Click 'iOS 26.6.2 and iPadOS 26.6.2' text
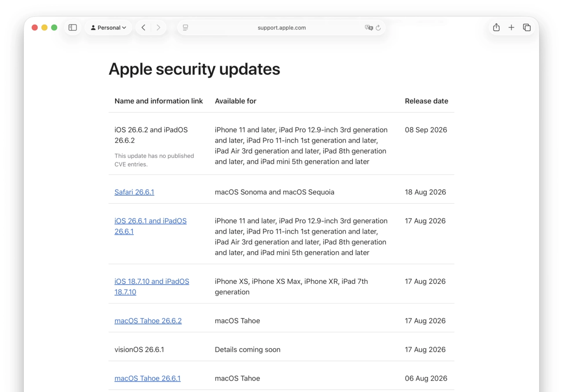This screenshot has height=392, width=563. tap(151, 135)
